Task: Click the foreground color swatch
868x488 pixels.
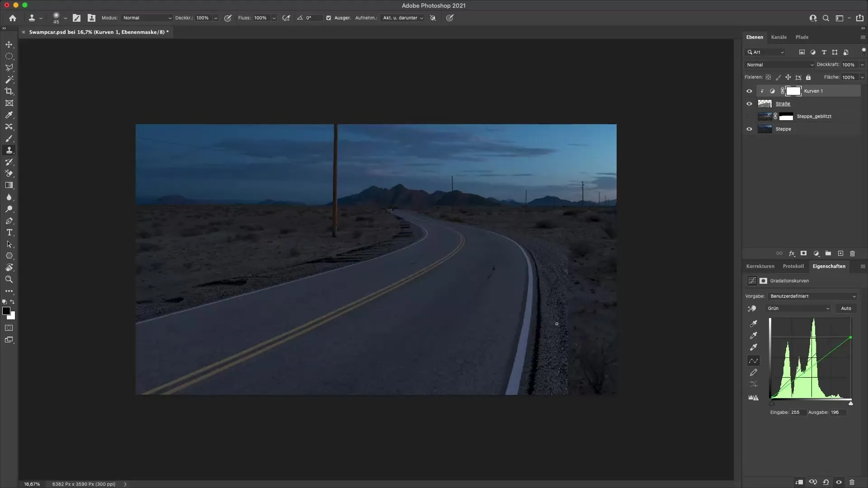Action: point(6,311)
